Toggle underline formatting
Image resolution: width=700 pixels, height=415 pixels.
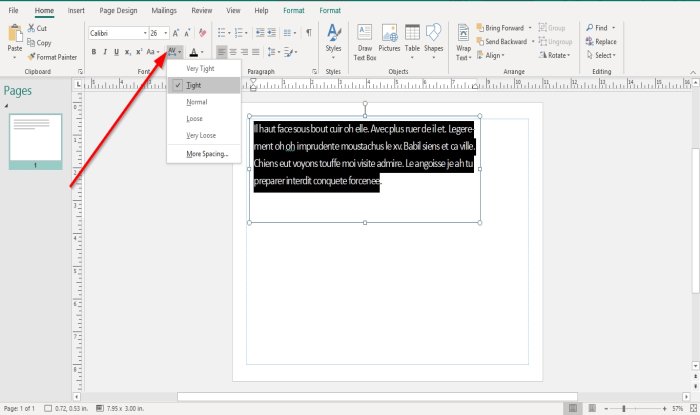(x=116, y=52)
